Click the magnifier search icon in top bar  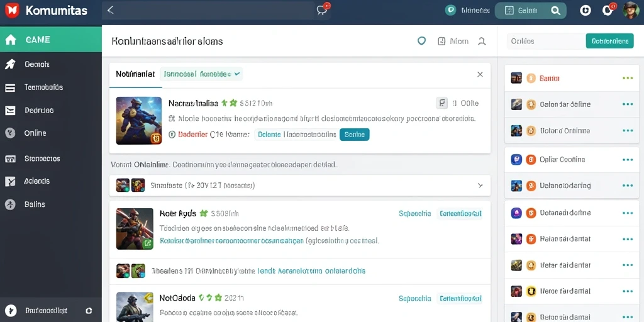click(x=555, y=11)
